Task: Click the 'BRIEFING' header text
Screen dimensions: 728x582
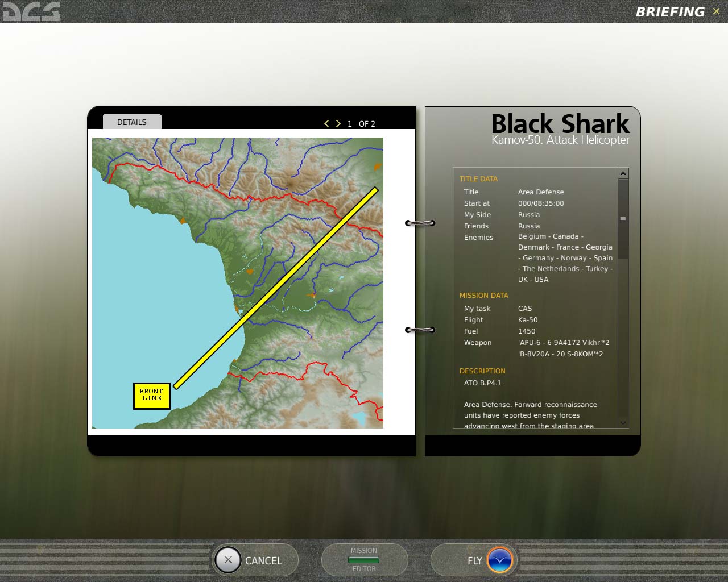Action: [x=670, y=12]
